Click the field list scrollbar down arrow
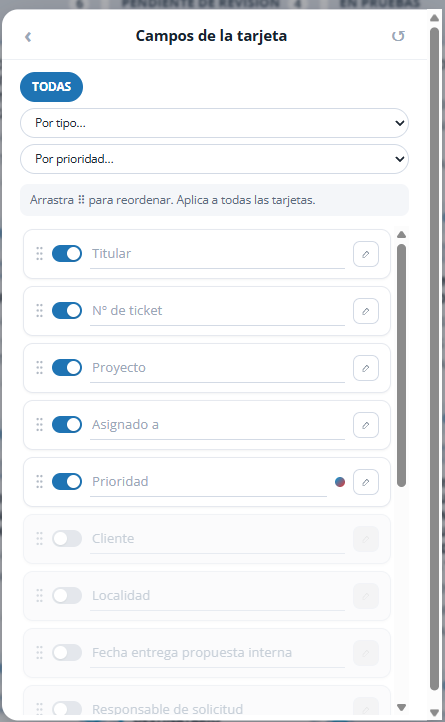Image resolution: width=445 pixels, height=722 pixels. click(402, 707)
